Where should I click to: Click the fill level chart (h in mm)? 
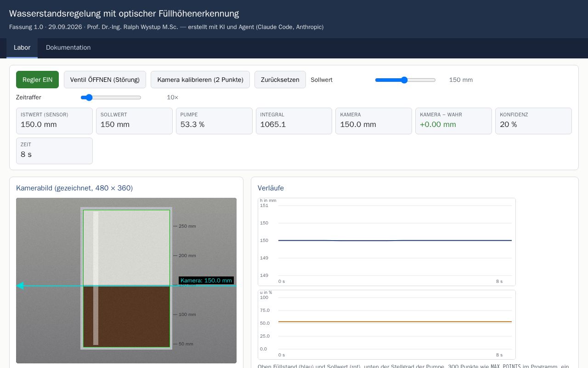pyautogui.click(x=387, y=242)
